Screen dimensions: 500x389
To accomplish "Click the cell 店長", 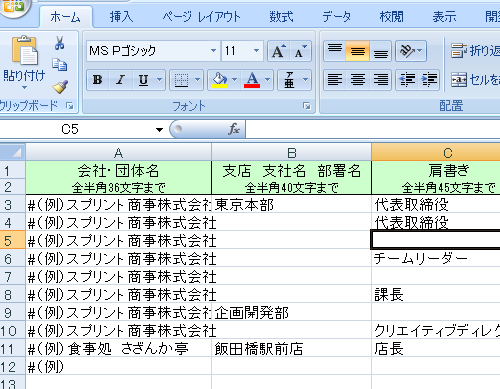I will point(436,349).
